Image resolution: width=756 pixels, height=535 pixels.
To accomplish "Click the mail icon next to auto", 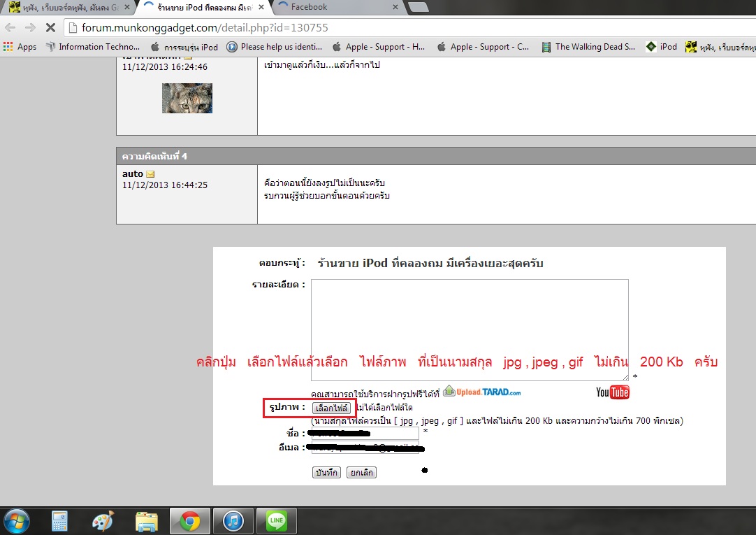I will click(150, 174).
